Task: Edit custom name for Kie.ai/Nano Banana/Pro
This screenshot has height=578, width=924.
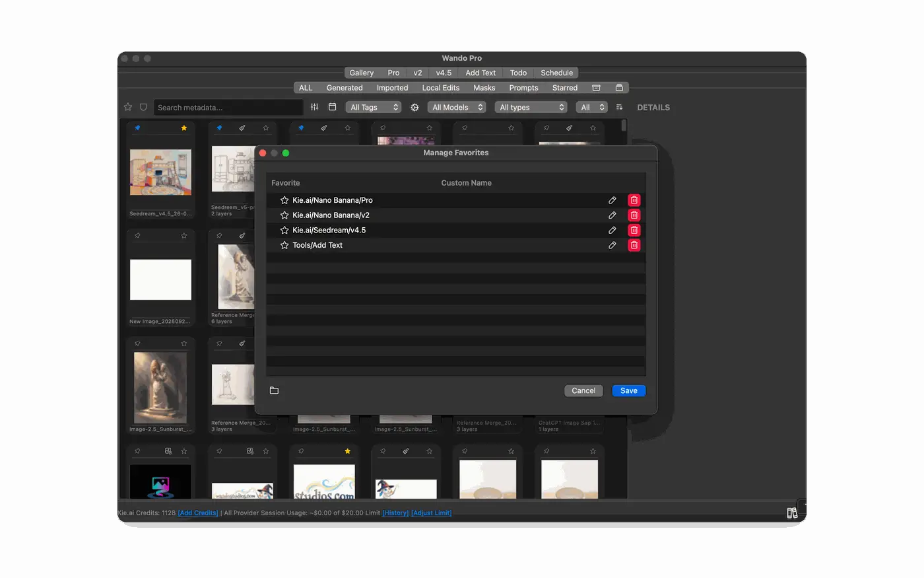Action: 612,200
